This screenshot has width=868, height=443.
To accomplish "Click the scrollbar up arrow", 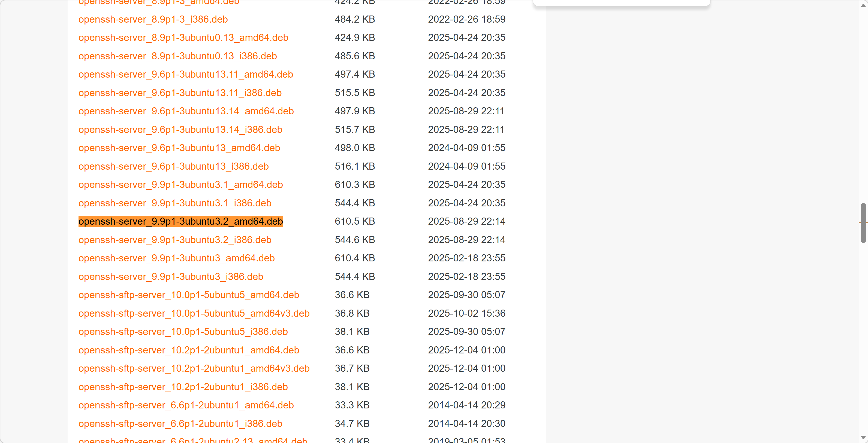I will coord(863,5).
